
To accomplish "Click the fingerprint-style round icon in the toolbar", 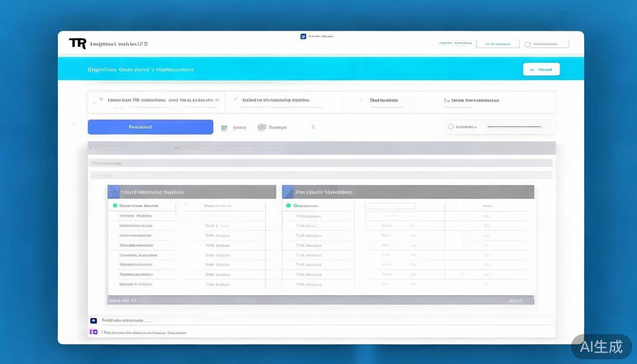I will point(262,127).
